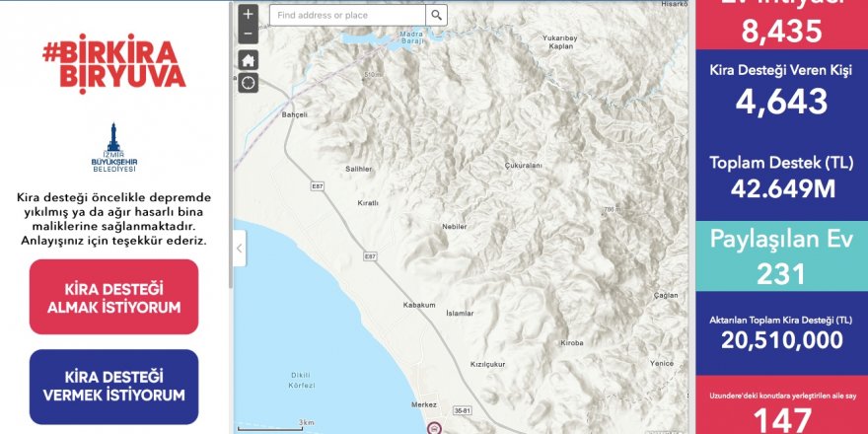The height and width of the screenshot is (434, 868).
Task: Click the İzmir Büyükşehir Belediyesi logo
Action: click(x=114, y=148)
